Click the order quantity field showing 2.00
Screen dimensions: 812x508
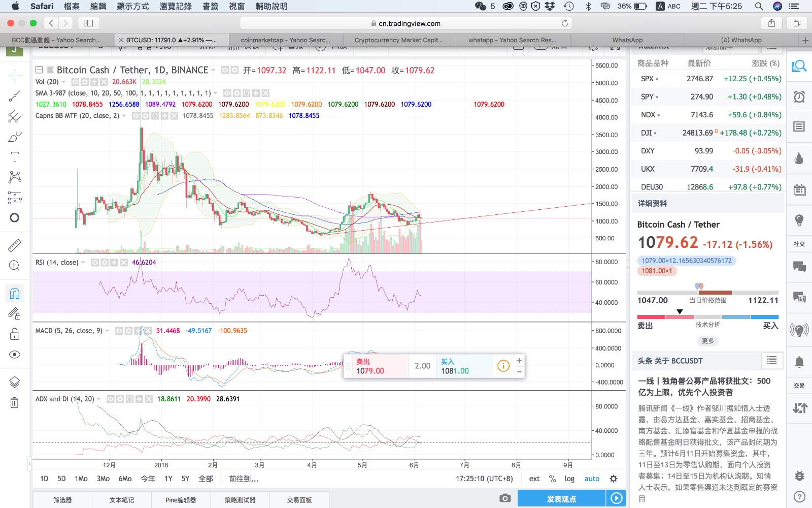pos(422,366)
